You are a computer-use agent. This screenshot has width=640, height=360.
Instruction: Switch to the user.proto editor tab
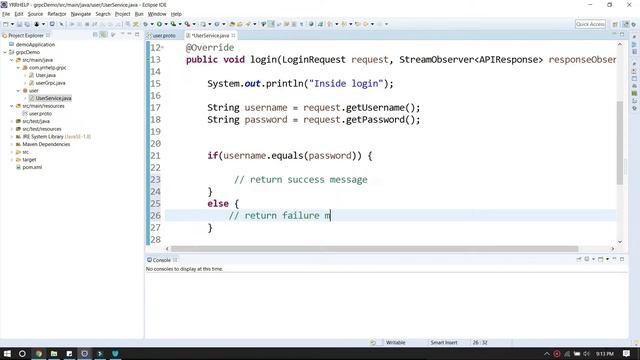click(162, 36)
